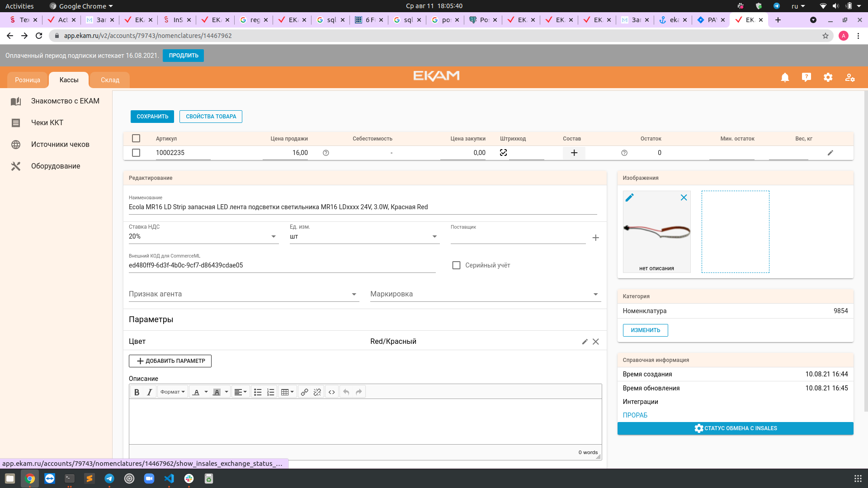Remove link in description editor
Viewport: 868px width, 488px height.
tap(317, 392)
